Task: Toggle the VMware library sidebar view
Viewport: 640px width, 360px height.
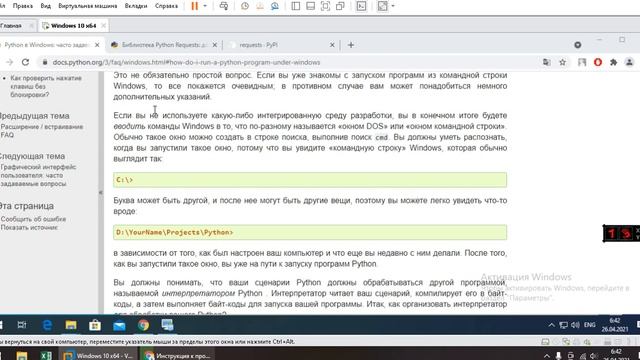Action: click(296, 6)
